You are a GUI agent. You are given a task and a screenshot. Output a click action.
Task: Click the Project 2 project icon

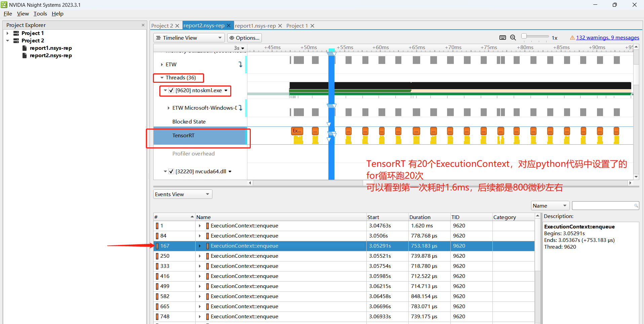(16, 41)
